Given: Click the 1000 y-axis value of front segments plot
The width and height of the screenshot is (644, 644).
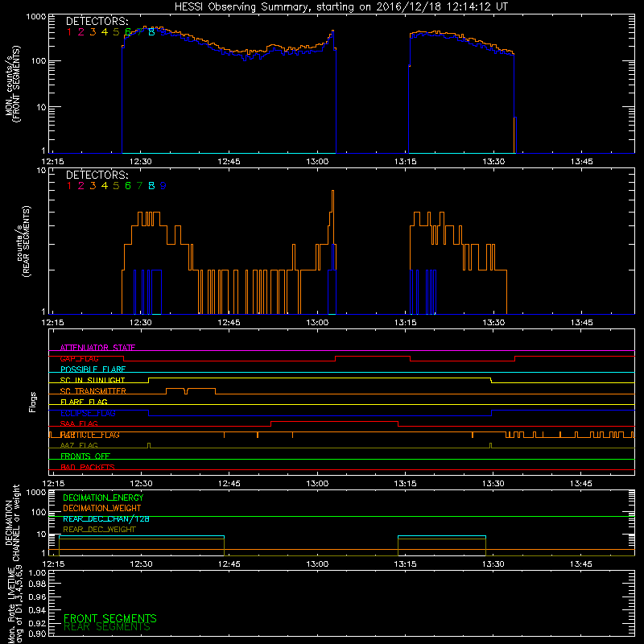Looking at the screenshot, I should (36, 17).
